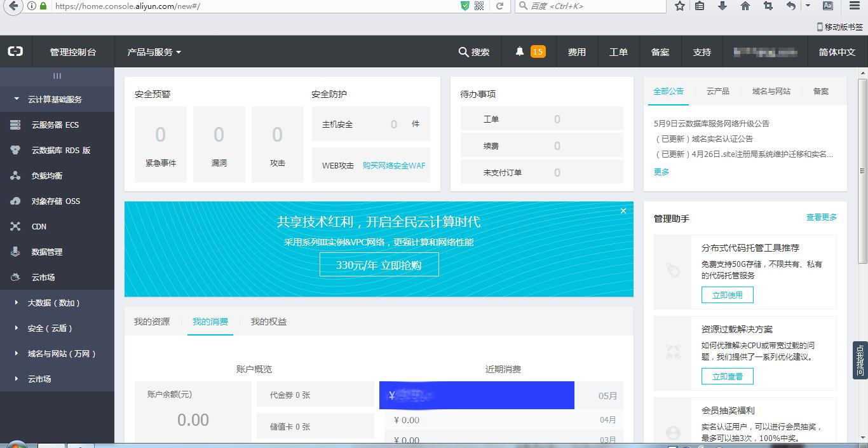Collapse the left sidebar panel

(57, 76)
